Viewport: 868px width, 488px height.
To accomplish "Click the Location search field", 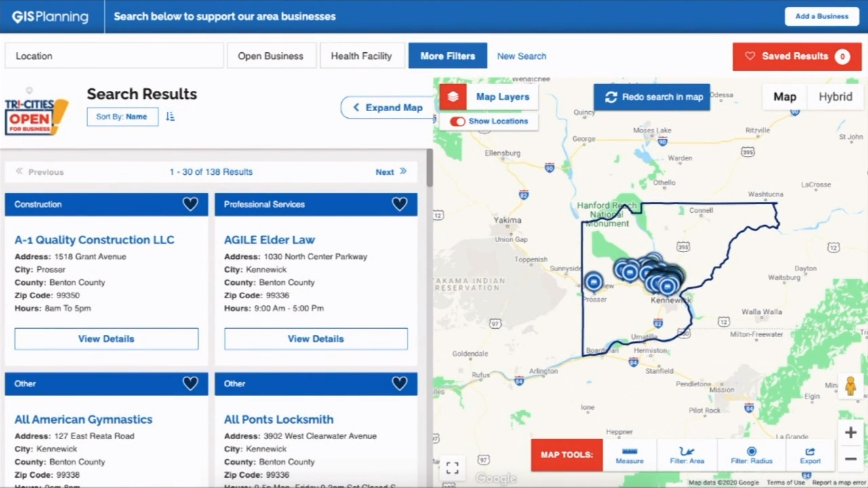I will 114,56.
